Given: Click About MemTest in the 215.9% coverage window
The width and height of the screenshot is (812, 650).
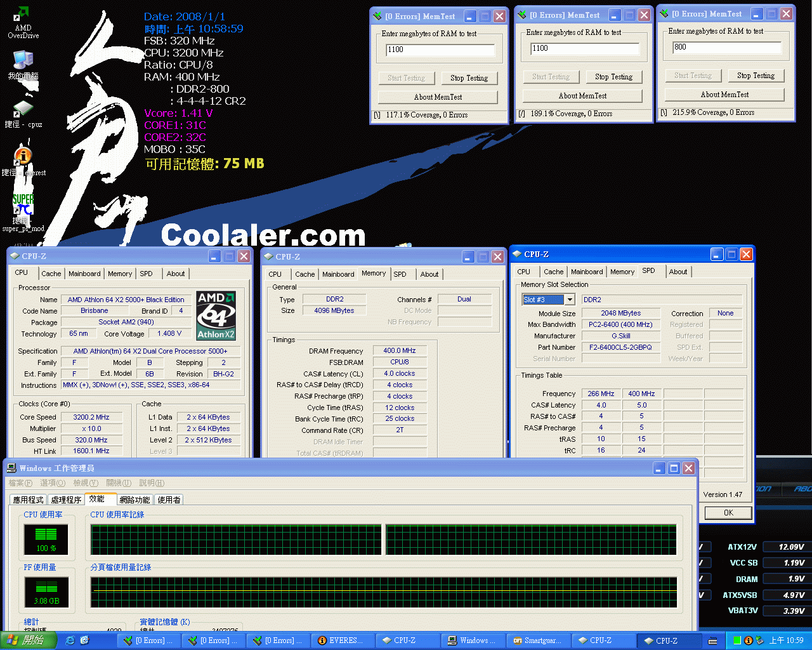Looking at the screenshot, I should click(724, 95).
